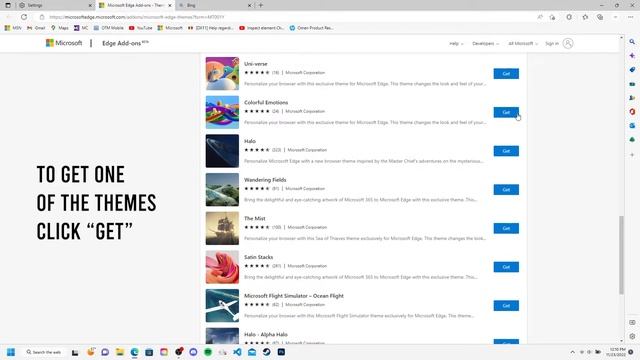Click the page vertical scrollbar thumb
This screenshot has width=640, height=360.
[x=622, y=255]
